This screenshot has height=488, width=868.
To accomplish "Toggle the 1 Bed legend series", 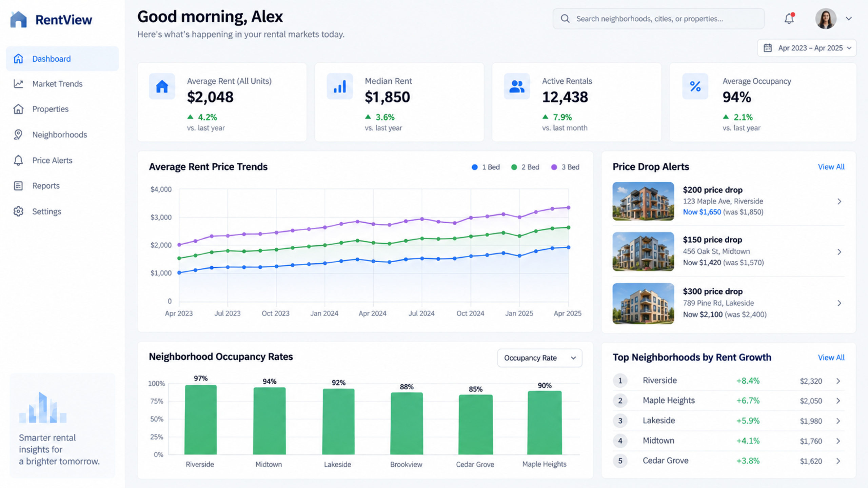I will coord(486,167).
